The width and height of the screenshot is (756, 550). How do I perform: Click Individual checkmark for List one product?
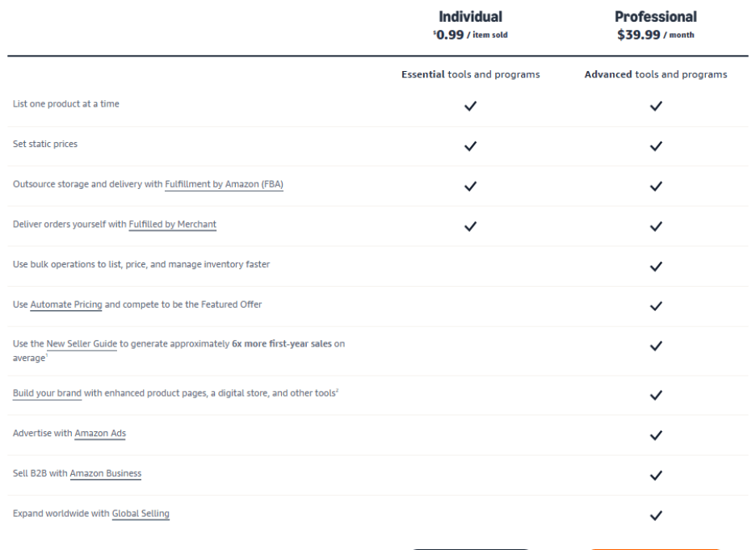[470, 106]
